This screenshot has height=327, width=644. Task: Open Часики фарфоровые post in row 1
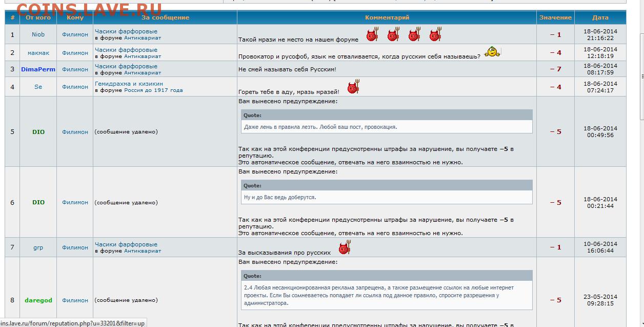126,31
